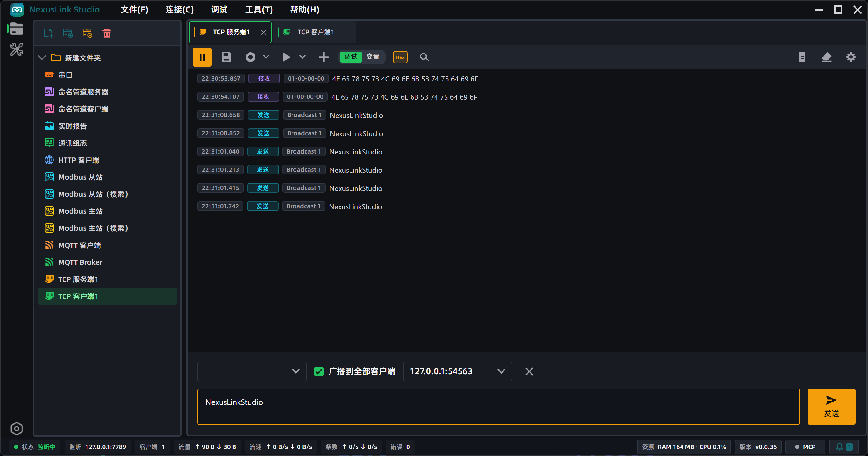The height and width of the screenshot is (456, 868).
Task: Switch to TCP 客户端1 tab
Action: 315,32
